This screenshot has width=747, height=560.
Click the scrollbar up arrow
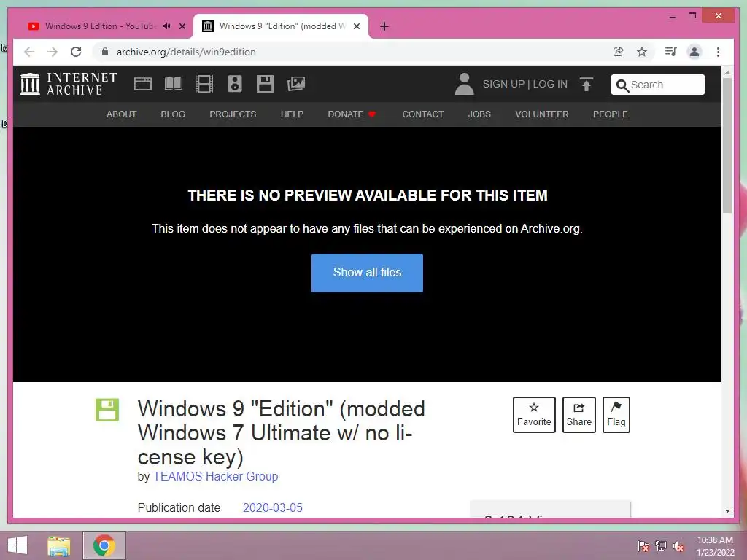pos(727,72)
